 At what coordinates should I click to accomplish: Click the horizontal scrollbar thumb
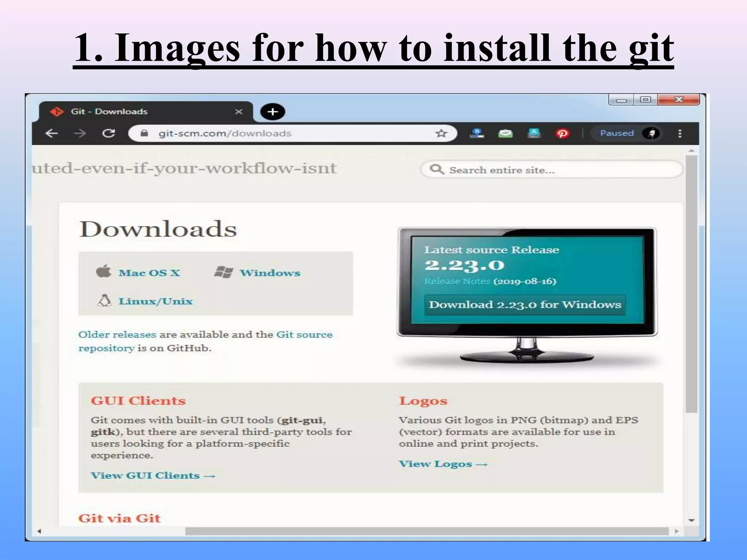(427, 531)
